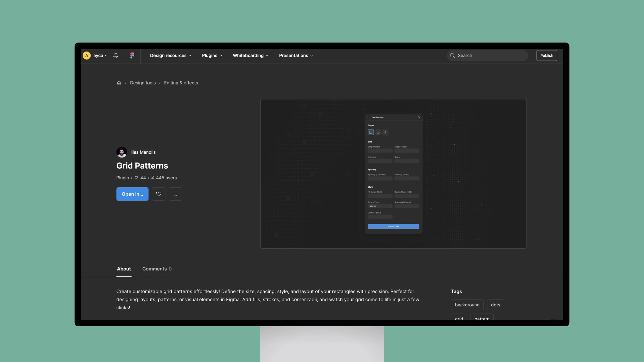This screenshot has height=362, width=644.
Task: Click the circle shape icon in plugin UI
Action: click(378, 132)
